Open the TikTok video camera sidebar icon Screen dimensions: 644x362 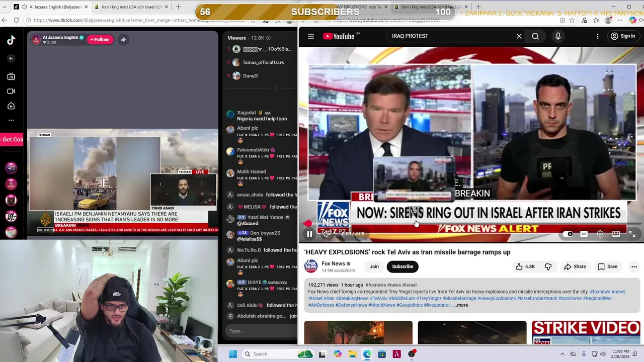[x=11, y=91]
